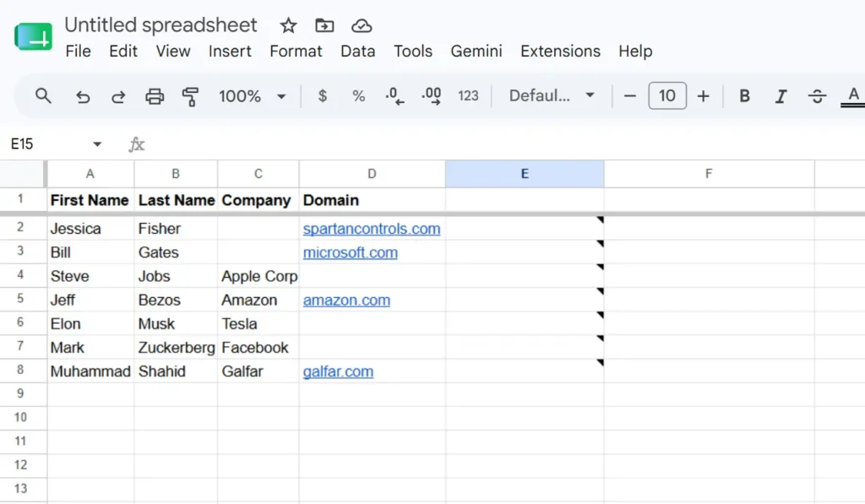Open the File menu
This screenshot has width=865, height=504.
coord(78,51)
